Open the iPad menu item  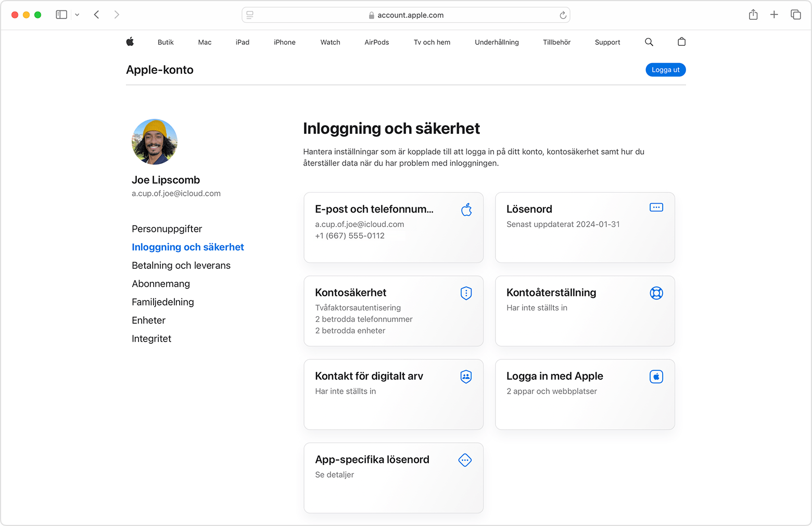[243, 42]
